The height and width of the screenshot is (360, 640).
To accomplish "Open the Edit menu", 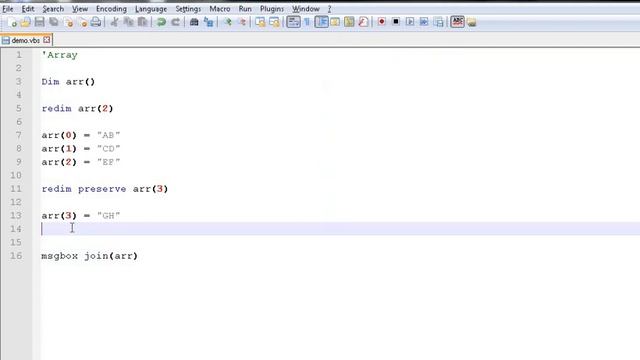I will click(x=28, y=9).
